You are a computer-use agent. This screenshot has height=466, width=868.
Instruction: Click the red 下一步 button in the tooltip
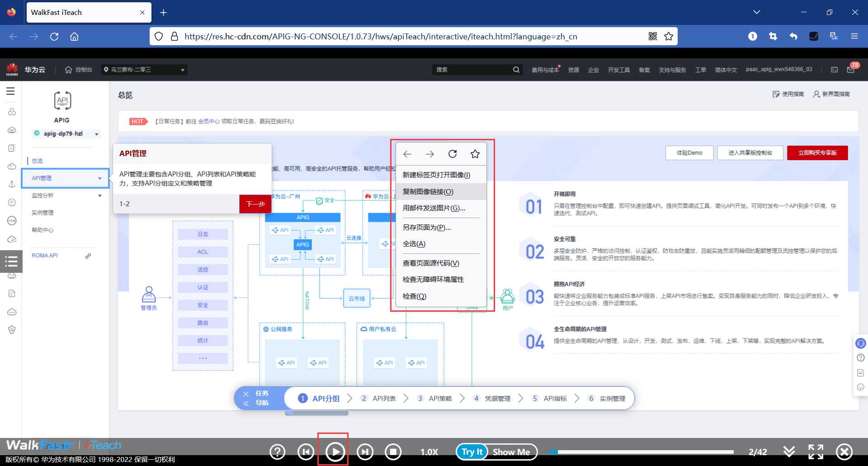pyautogui.click(x=255, y=204)
